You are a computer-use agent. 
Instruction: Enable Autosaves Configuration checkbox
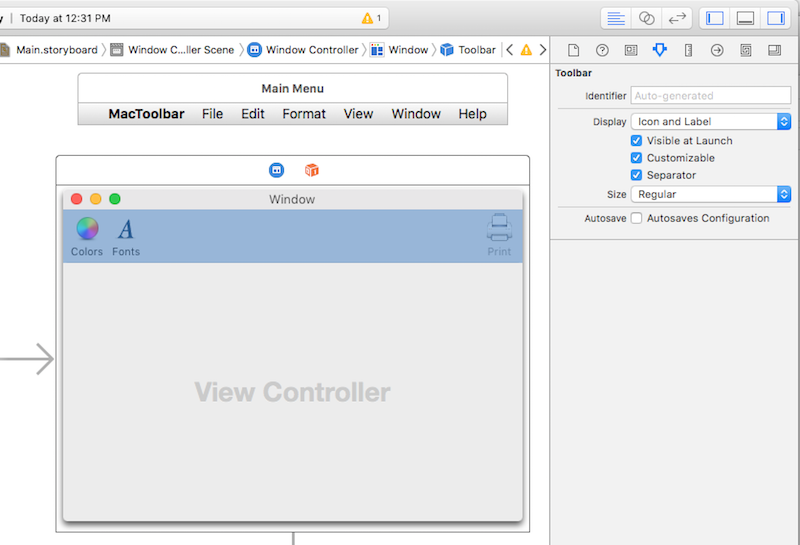636,218
